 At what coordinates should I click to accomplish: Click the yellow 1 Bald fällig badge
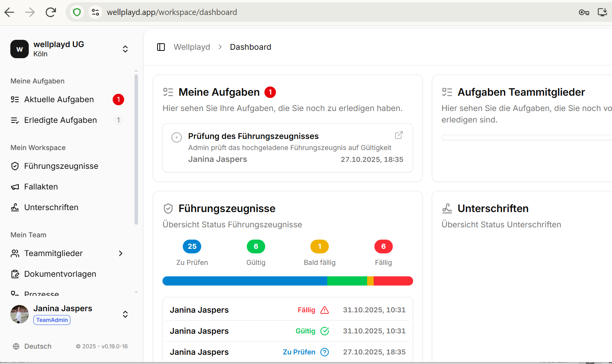click(x=320, y=246)
